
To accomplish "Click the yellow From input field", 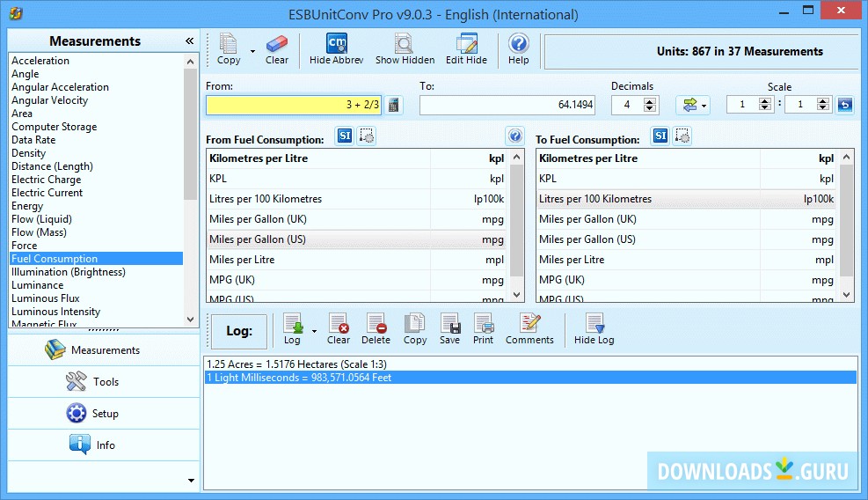I will pyautogui.click(x=294, y=105).
